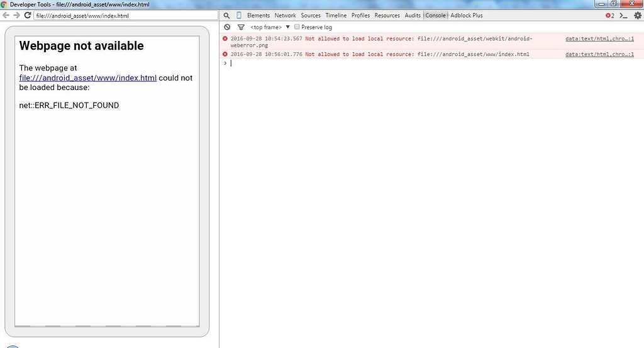Click the forward navigation arrow
Image resolution: width=644 pixels, height=348 pixels.
(16, 15)
